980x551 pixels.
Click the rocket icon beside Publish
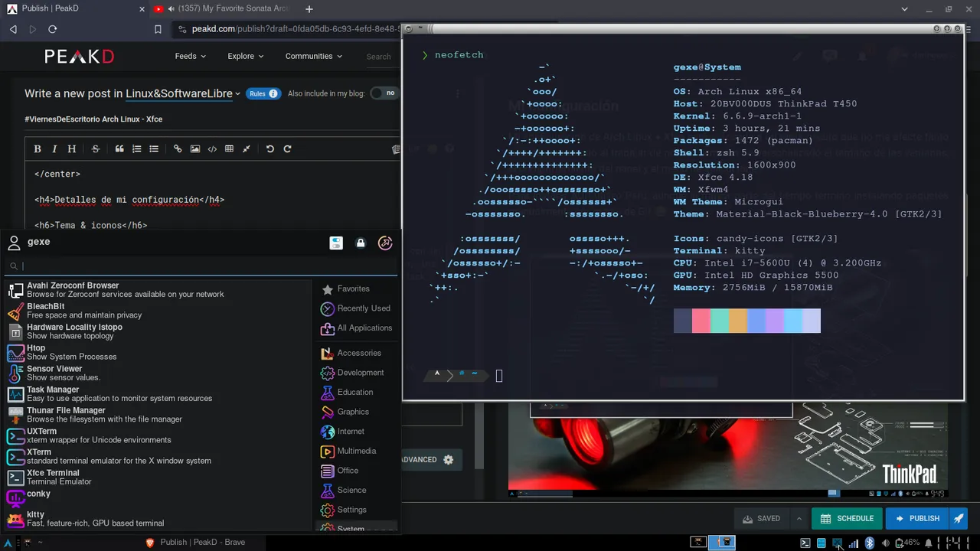(959, 518)
